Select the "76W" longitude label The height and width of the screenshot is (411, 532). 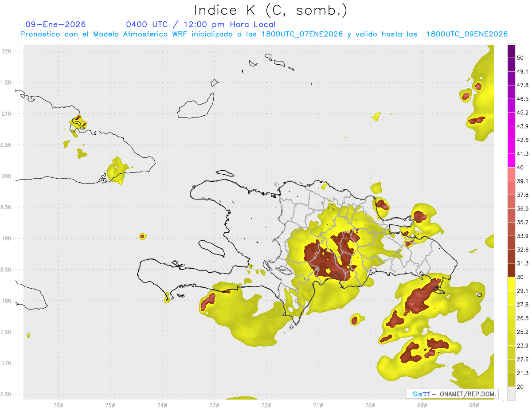tap(58, 404)
